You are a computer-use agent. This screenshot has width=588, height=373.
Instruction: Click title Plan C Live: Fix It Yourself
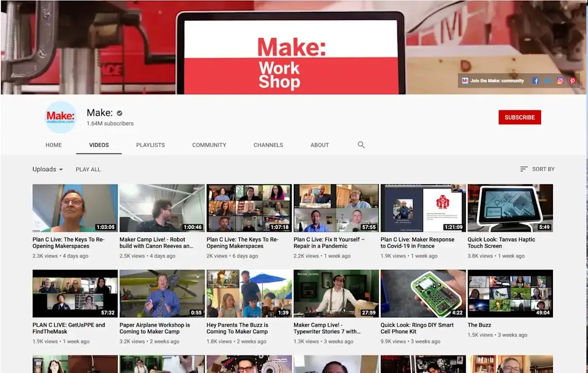[329, 243]
